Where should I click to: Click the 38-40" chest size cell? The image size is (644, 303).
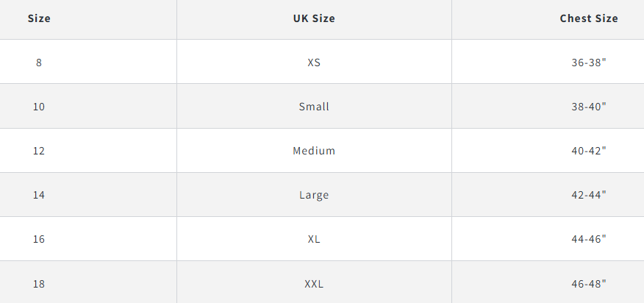coord(588,107)
